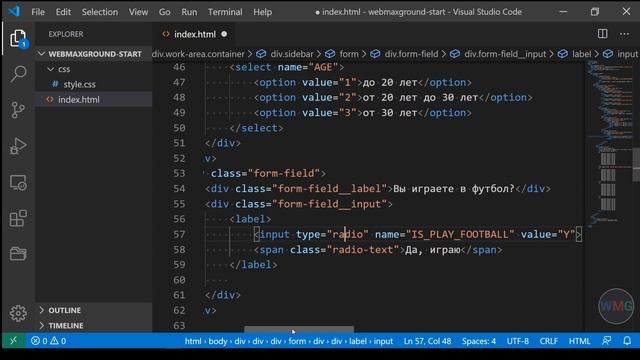This screenshot has width=640, height=360.
Task: Open the Edit menu
Action: [63, 12]
